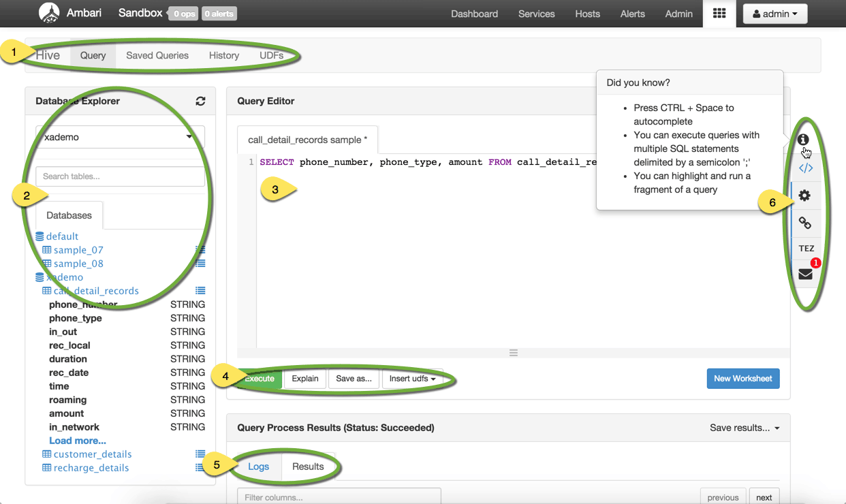Click the table icon next to sample_08
Screen dimensions: 846x504
[47, 264]
